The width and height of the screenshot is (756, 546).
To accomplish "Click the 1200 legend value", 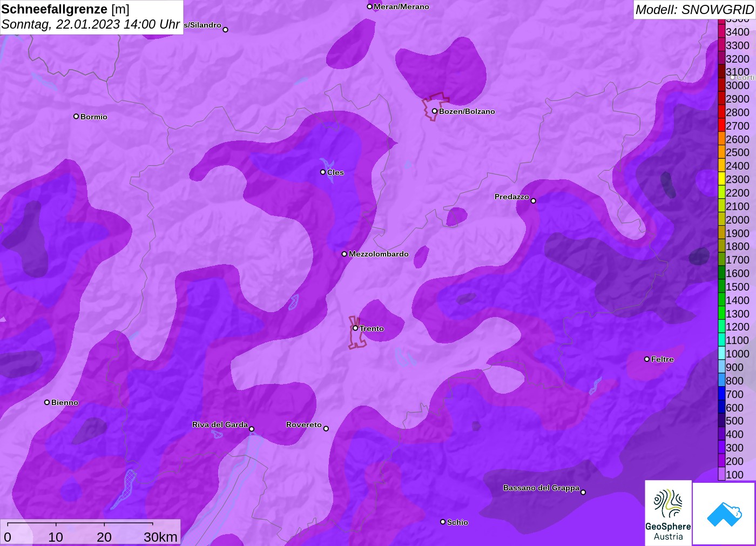I will [738, 327].
